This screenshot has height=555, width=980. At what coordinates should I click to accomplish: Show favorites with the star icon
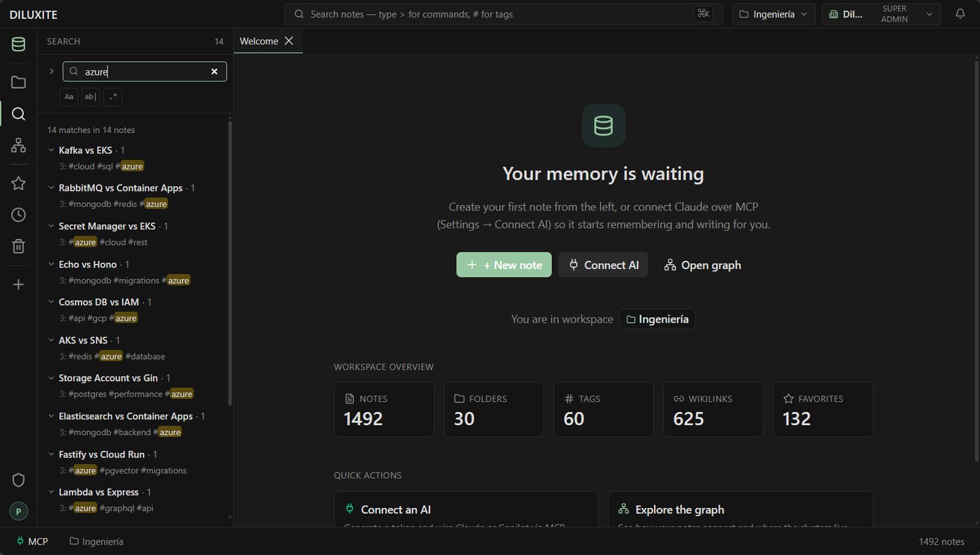(18, 183)
